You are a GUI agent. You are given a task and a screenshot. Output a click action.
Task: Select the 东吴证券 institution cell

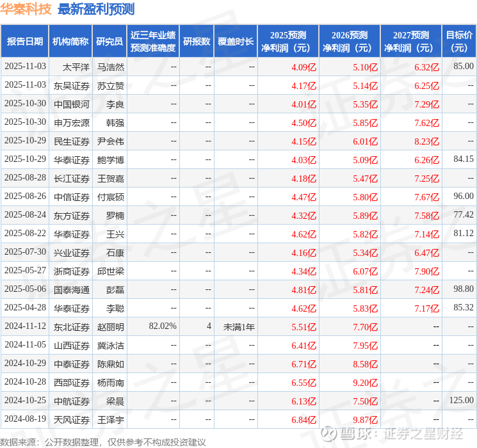[x=72, y=86]
